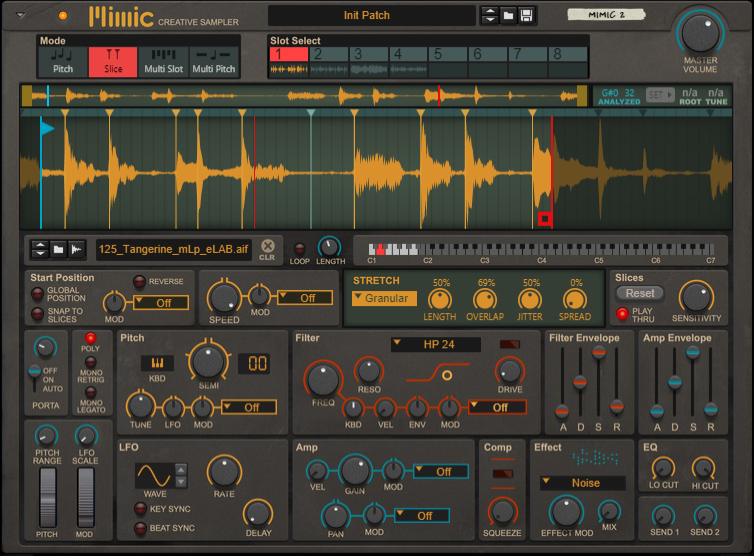This screenshot has width=754, height=556.
Task: Click the SPEED knob
Action: [224, 298]
